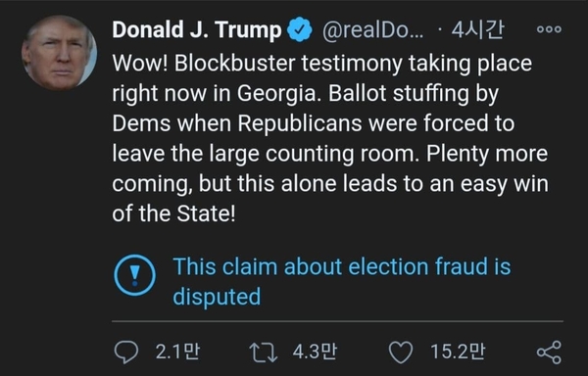588x376 pixels.
Task: Click the word 'Georgia' in tweet text
Action: tap(276, 94)
